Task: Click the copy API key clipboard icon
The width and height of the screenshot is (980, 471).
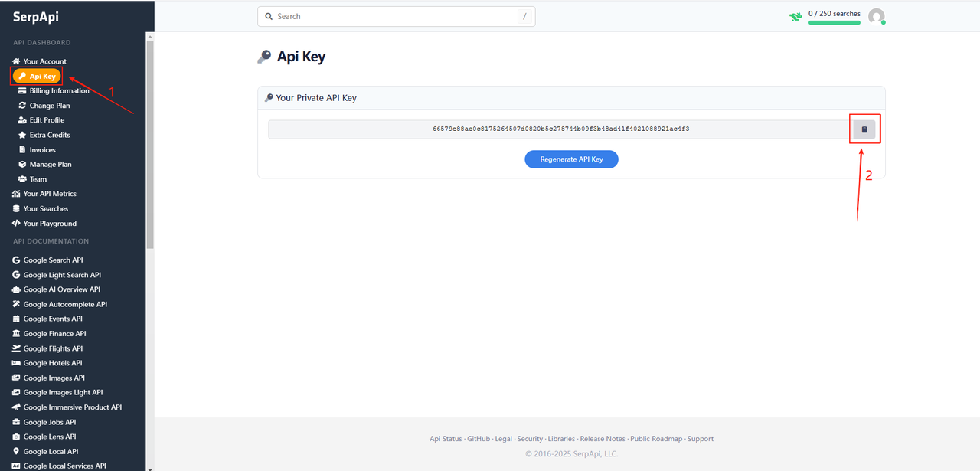Action: click(864, 129)
